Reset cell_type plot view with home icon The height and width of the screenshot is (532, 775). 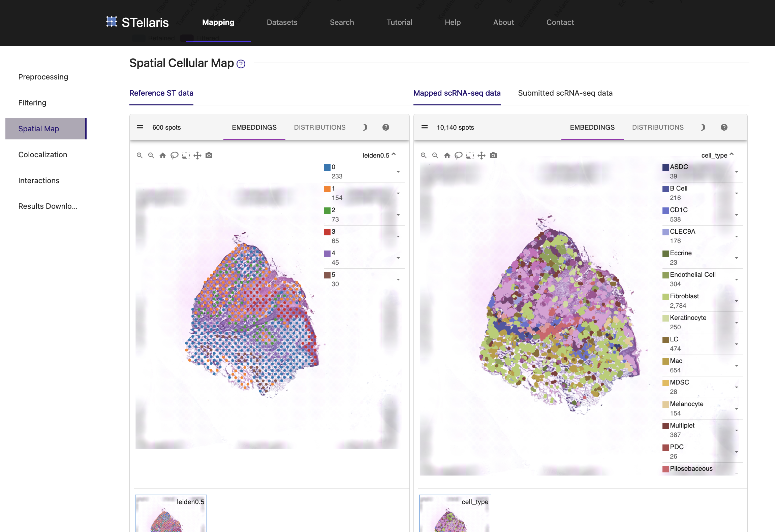(447, 155)
